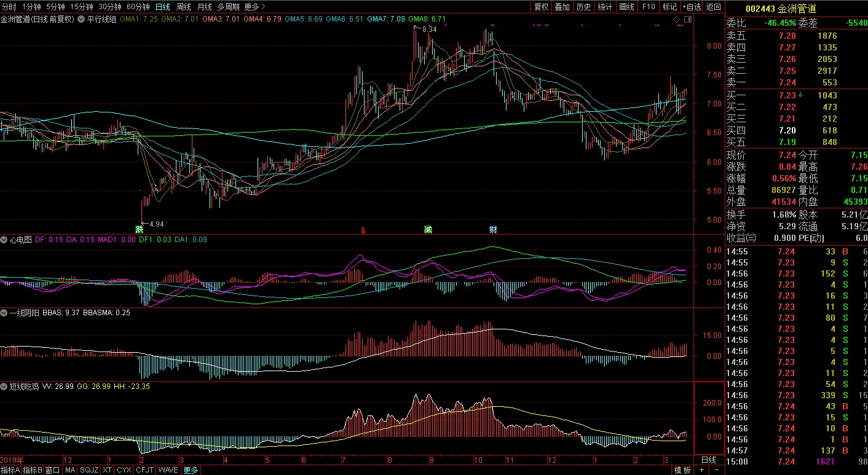
Task: Click the 委比 value -46.45%
Action: coord(779,23)
